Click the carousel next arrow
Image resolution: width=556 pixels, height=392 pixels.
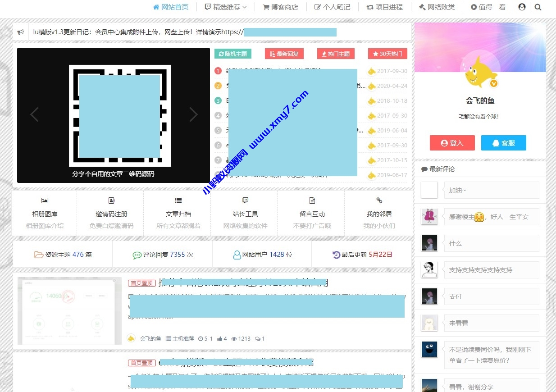tap(193, 114)
